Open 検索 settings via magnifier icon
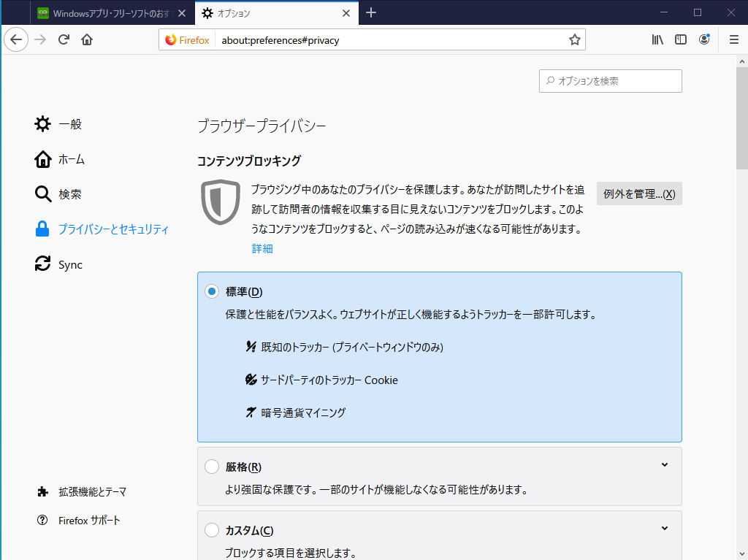748x560 pixels. (x=42, y=194)
